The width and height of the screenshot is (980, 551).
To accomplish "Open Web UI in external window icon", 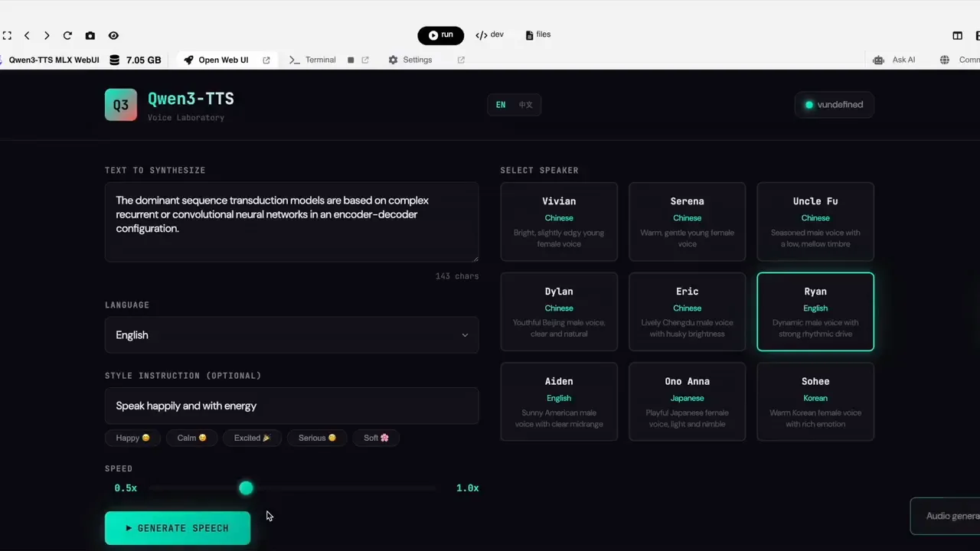I will [266, 60].
